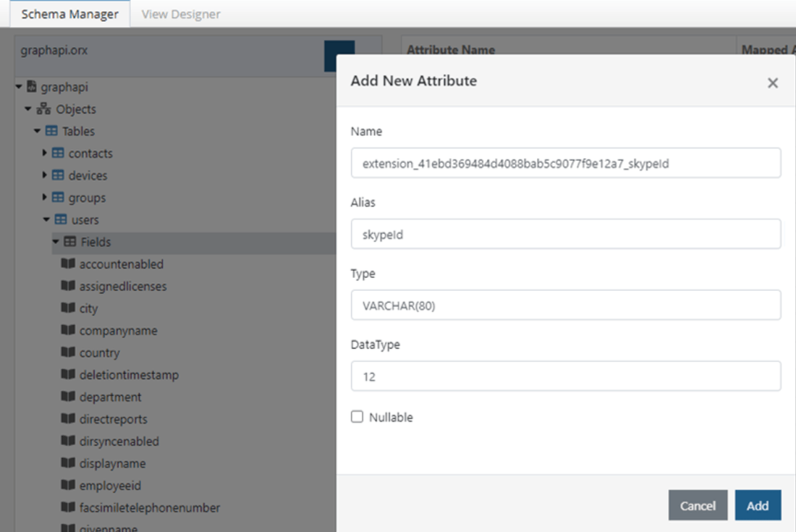Screen dimensions: 796x532
Task: Expand the groups table node
Action: tap(44, 197)
